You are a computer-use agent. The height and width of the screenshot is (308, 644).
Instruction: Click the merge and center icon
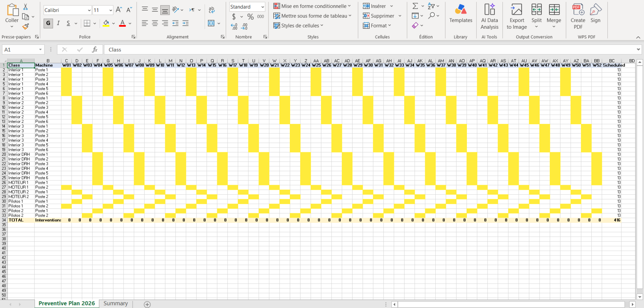click(211, 23)
